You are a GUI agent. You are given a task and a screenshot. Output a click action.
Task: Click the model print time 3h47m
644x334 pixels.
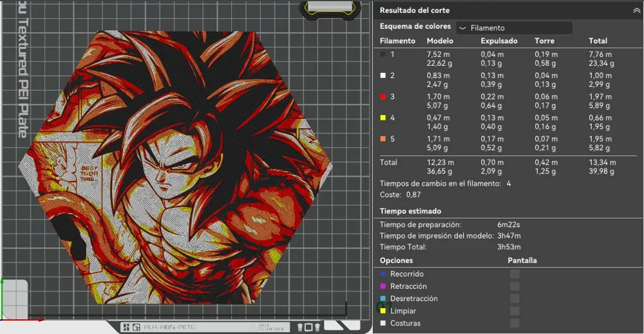pos(509,236)
